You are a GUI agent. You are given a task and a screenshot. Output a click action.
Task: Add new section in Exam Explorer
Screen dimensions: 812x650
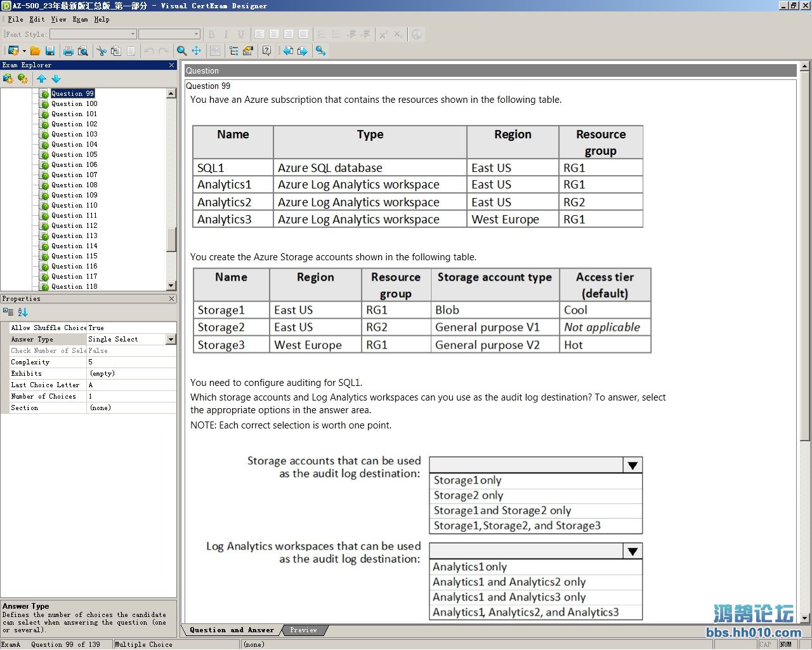pos(8,79)
